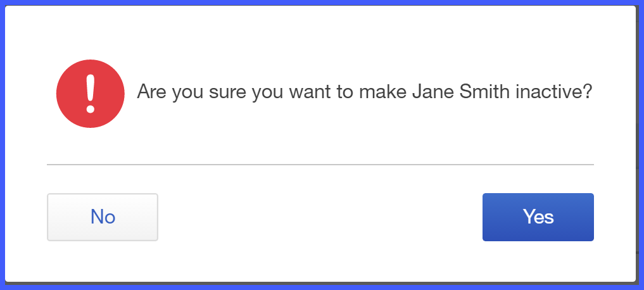This screenshot has height=290, width=644.
Task: Cancel the action with the No button
Action: [103, 217]
